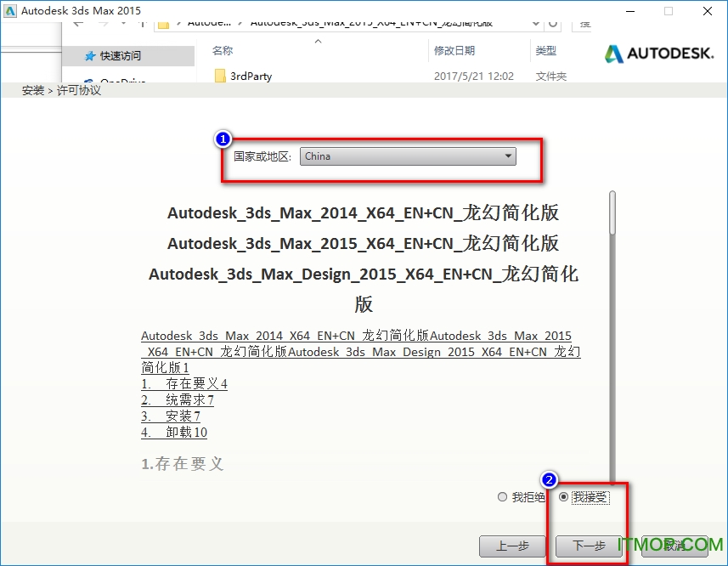
Task: Click the license agreement vertical scrollbar
Action: (612, 337)
